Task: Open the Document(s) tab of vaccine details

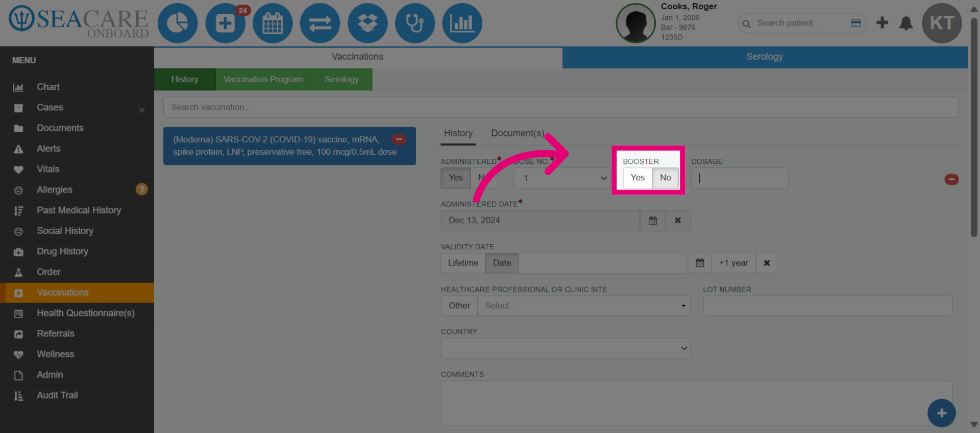Action: click(x=518, y=133)
